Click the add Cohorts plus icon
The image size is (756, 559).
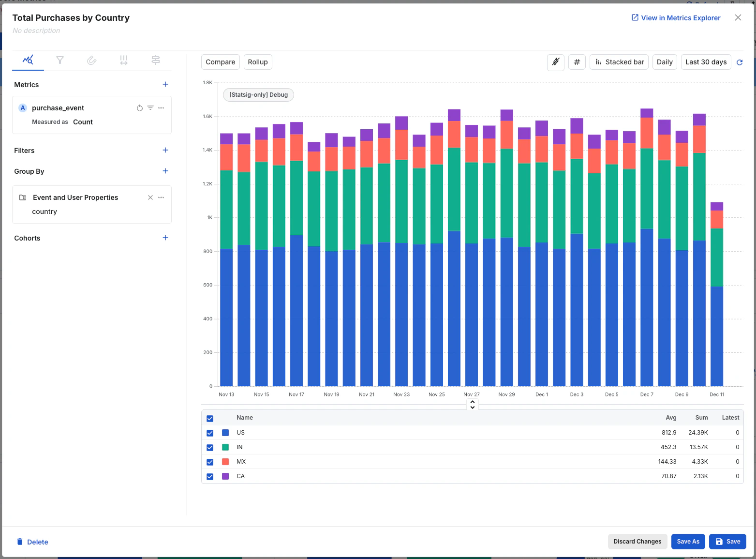pyautogui.click(x=165, y=238)
